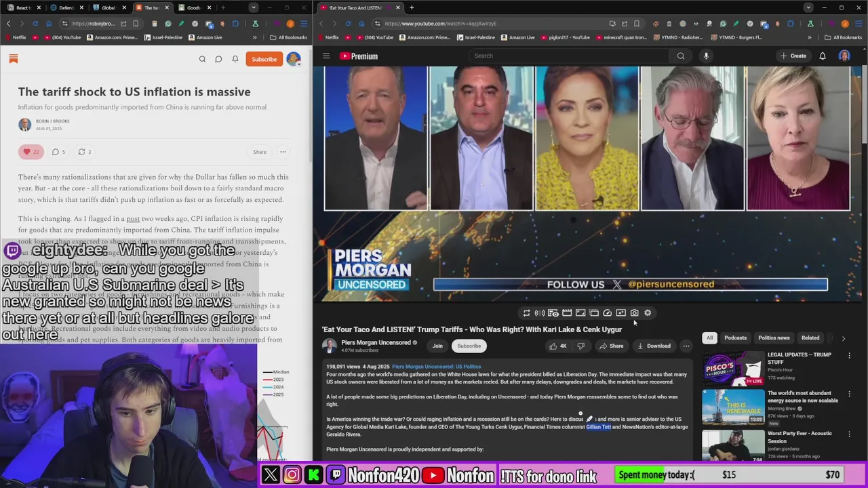Image resolution: width=868 pixels, height=488 pixels.
Task: Show next filter chips arrow
Action: pyautogui.click(x=843, y=338)
